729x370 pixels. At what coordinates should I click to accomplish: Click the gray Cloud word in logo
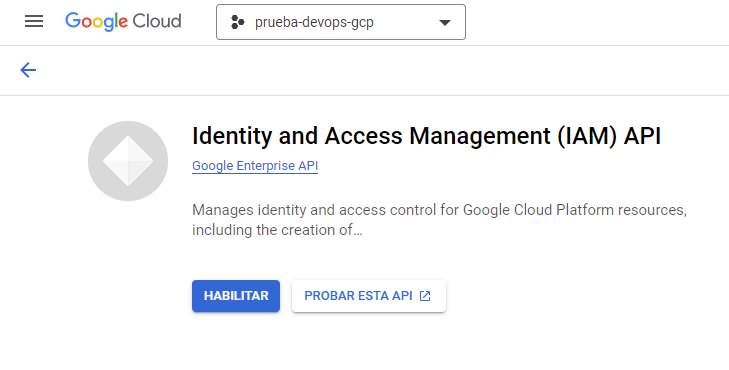click(x=157, y=21)
